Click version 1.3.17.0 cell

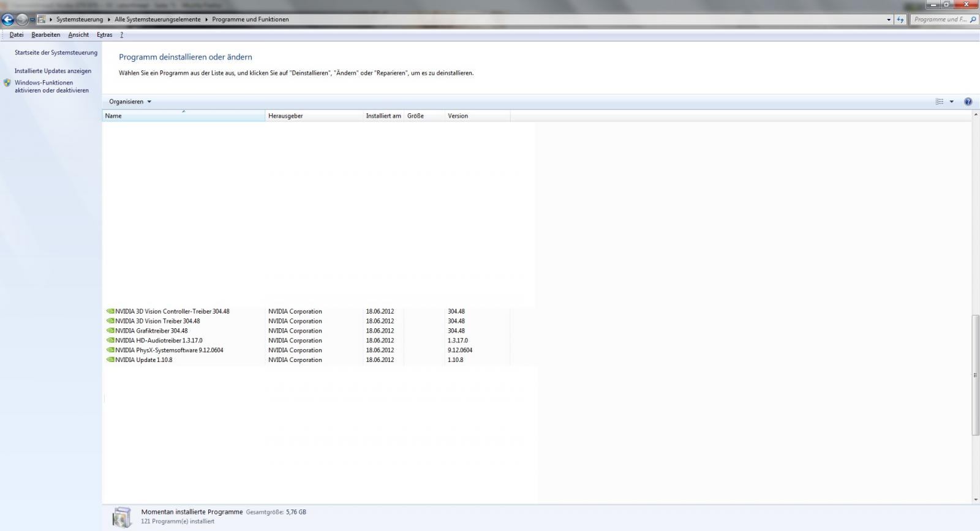458,341
